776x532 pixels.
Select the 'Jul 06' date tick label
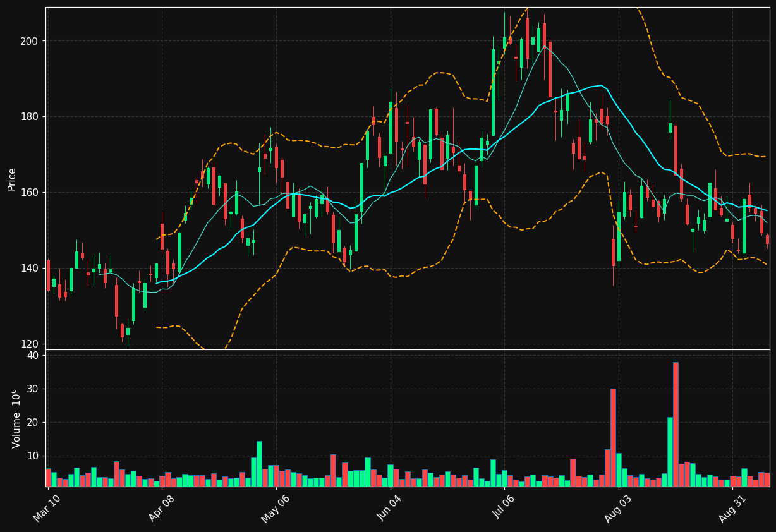click(x=504, y=508)
